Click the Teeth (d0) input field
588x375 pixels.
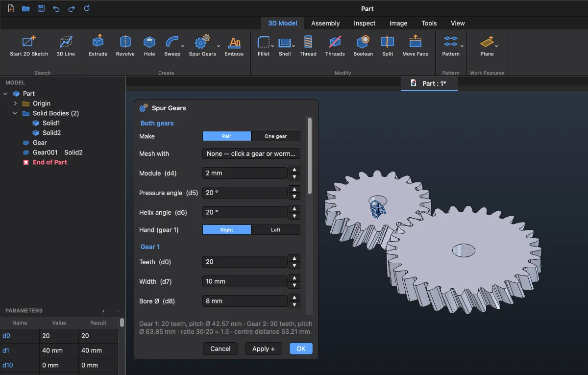click(245, 262)
